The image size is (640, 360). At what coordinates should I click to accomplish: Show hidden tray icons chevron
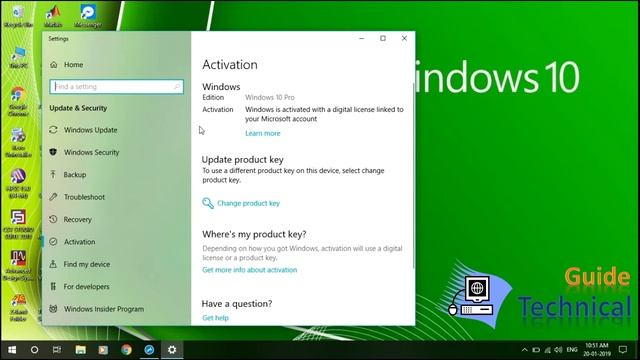[x=524, y=350]
